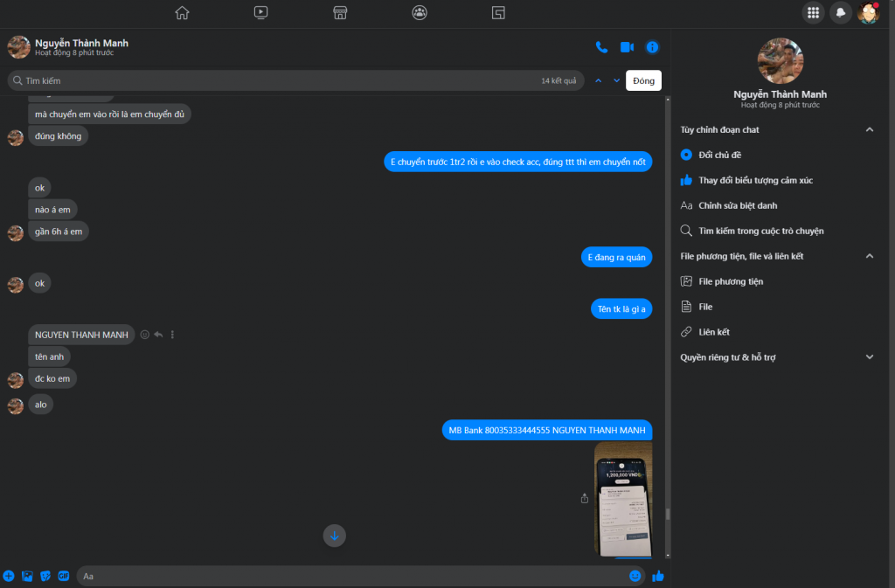Viewport: 895px width, 588px height.
Task: Open the apps grid menu icon
Action: pyautogui.click(x=813, y=12)
